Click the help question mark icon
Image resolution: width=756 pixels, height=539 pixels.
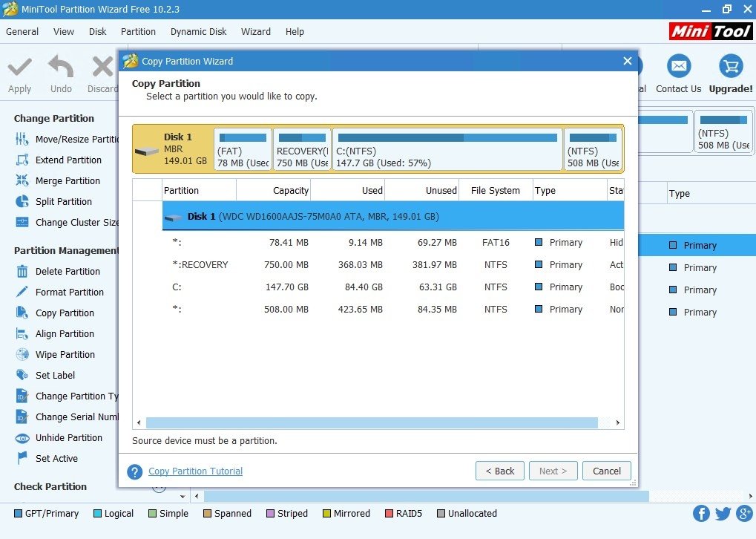135,471
